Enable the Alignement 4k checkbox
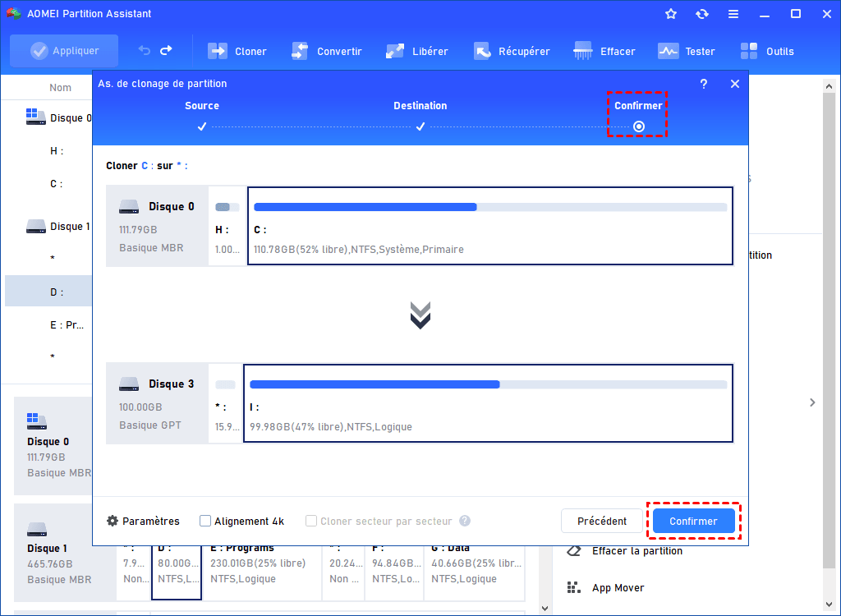The height and width of the screenshot is (616, 841). [x=205, y=521]
